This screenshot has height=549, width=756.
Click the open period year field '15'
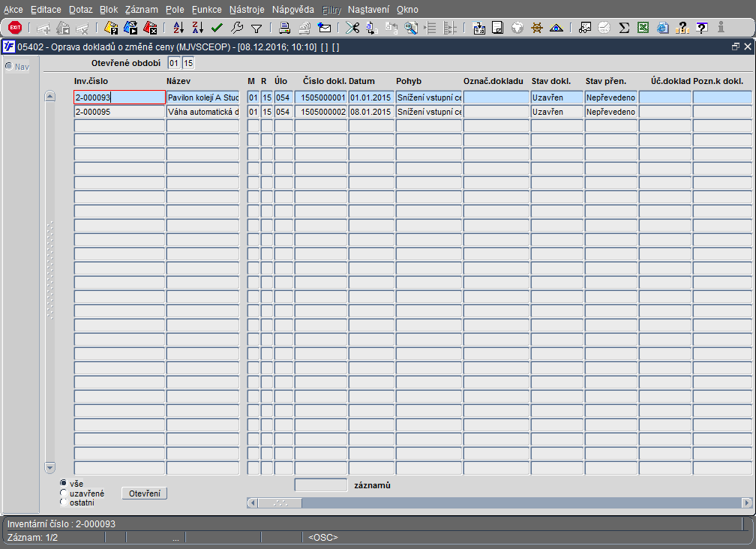188,63
